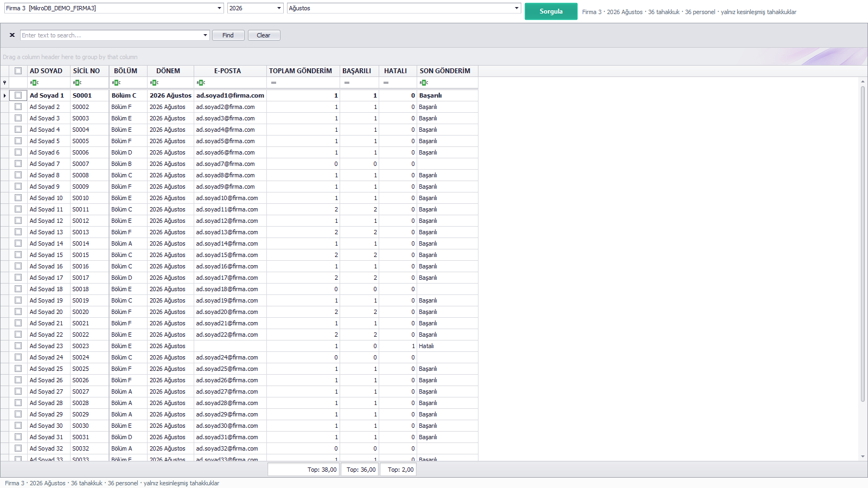This screenshot has width=868, height=488.
Task: Open the filter operator icon under E-POSTA
Action: point(201,83)
